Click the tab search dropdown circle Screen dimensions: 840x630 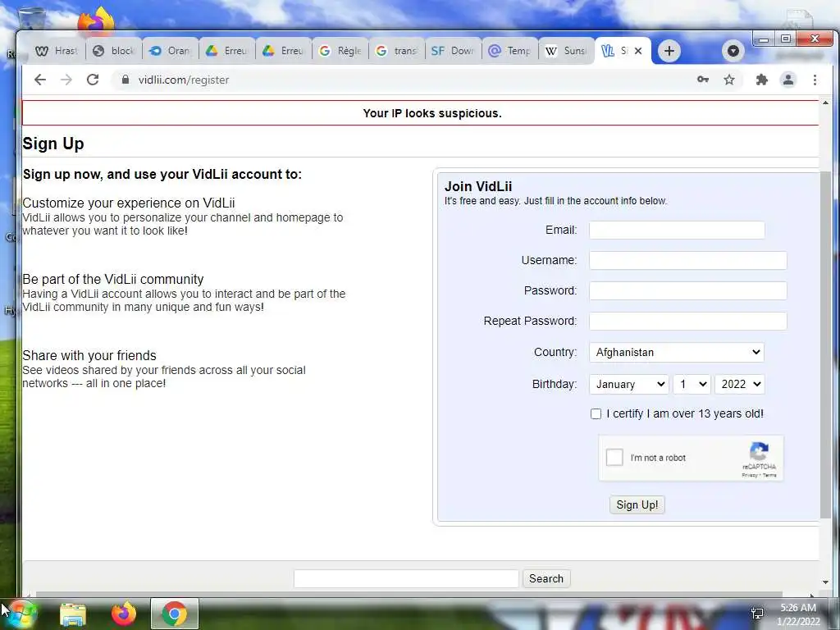[x=733, y=51]
